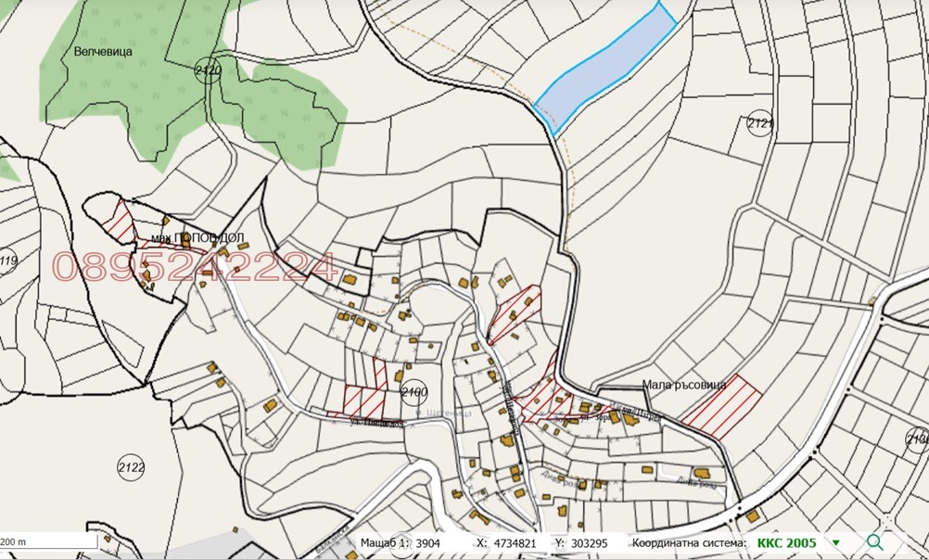929x560 pixels.
Task: Select the red hatched parcel under Мала ръсовица
Action: tap(721, 408)
